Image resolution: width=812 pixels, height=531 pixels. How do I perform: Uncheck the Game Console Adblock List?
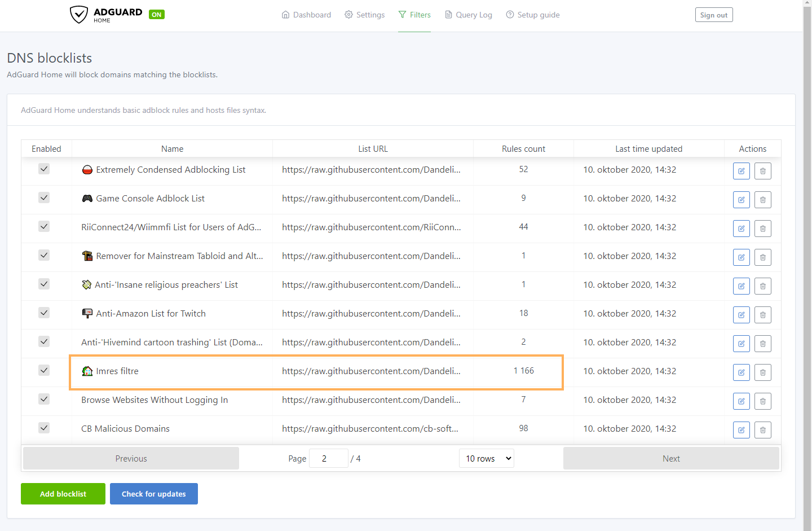tap(44, 198)
